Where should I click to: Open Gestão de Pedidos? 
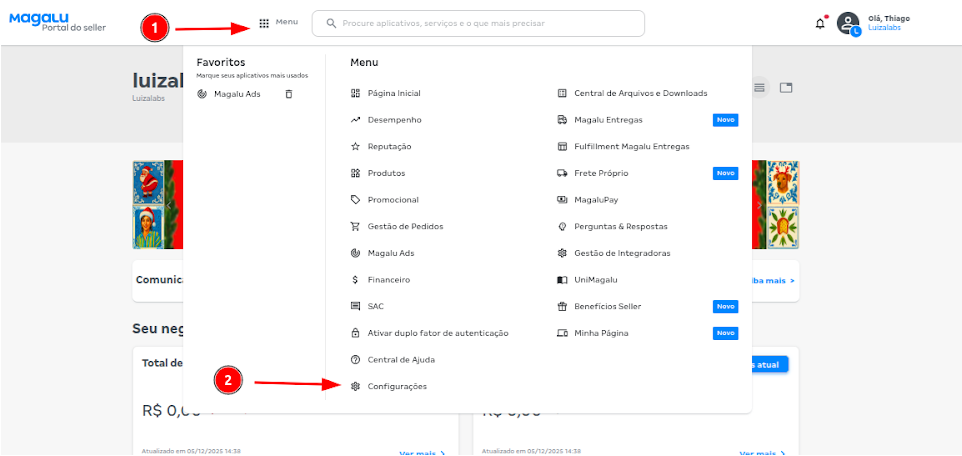coord(406,226)
